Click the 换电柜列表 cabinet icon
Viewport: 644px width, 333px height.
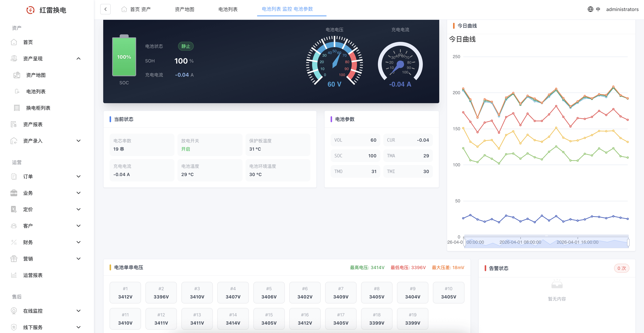17,108
